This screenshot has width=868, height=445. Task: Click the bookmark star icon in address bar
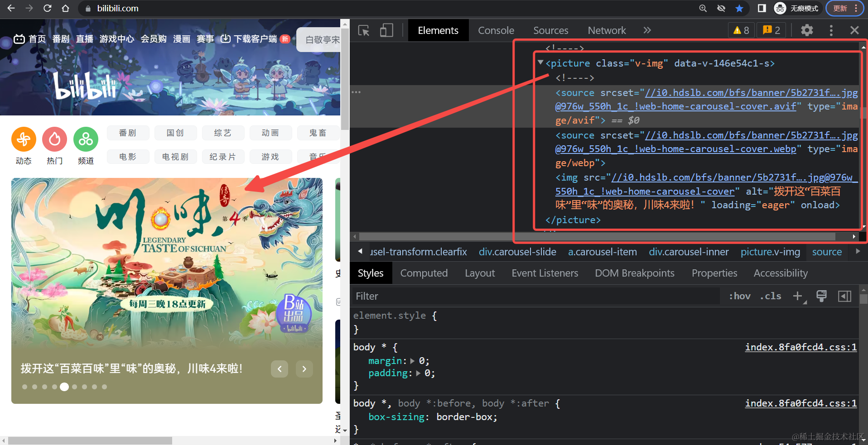[x=739, y=8]
